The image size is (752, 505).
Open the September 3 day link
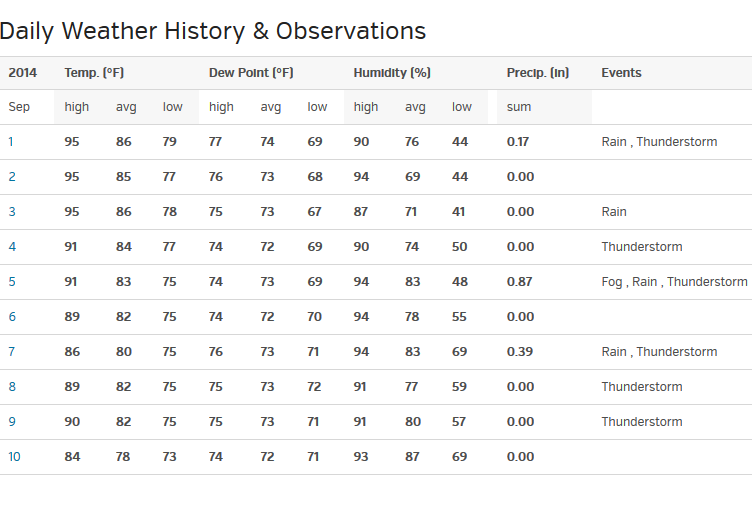pos(12,212)
